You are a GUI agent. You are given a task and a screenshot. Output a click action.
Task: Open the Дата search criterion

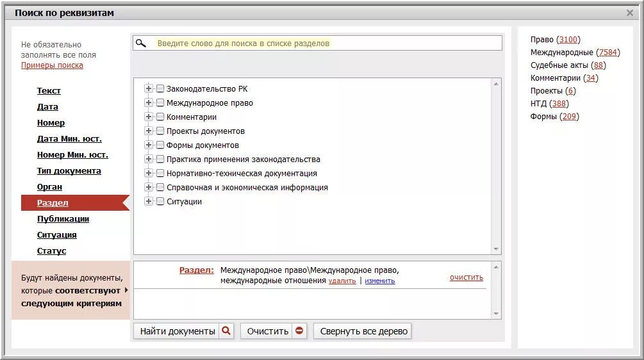click(47, 107)
